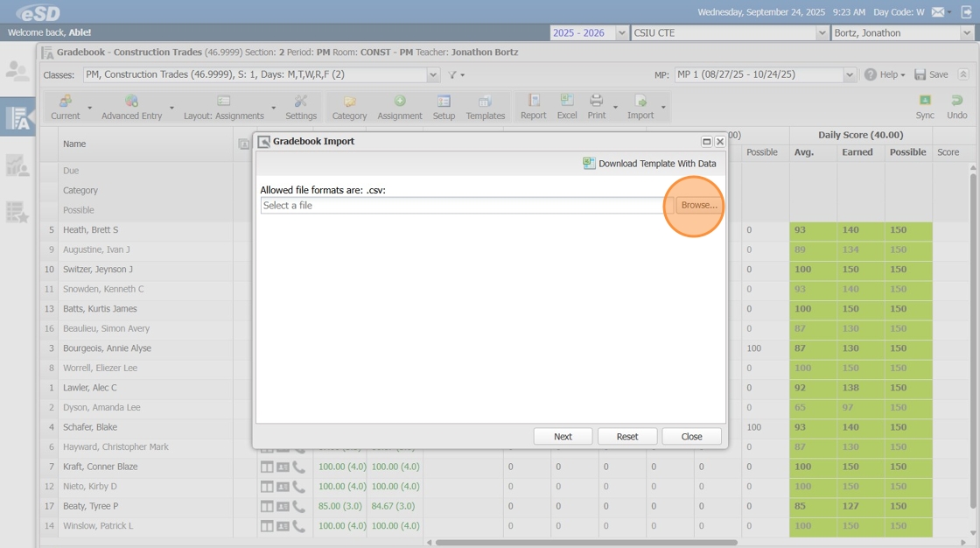Expand the school year 2025 - 2026 dropdown
Screen dimensions: 980x548
(x=621, y=32)
